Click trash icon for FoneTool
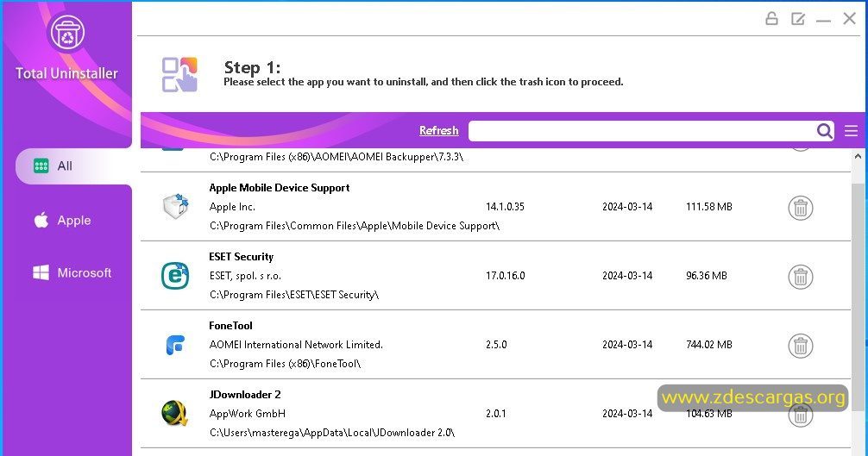This screenshot has height=456, width=868. click(x=801, y=346)
